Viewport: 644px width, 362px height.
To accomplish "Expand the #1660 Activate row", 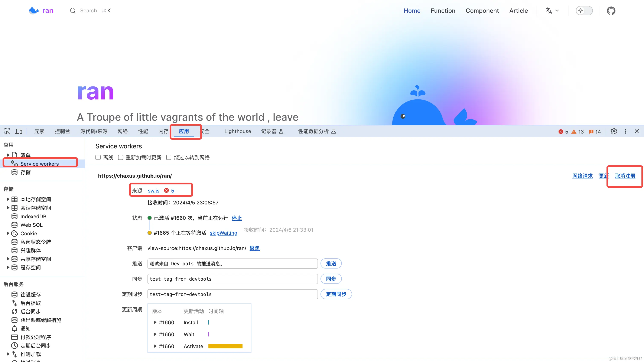I will 155,346.
